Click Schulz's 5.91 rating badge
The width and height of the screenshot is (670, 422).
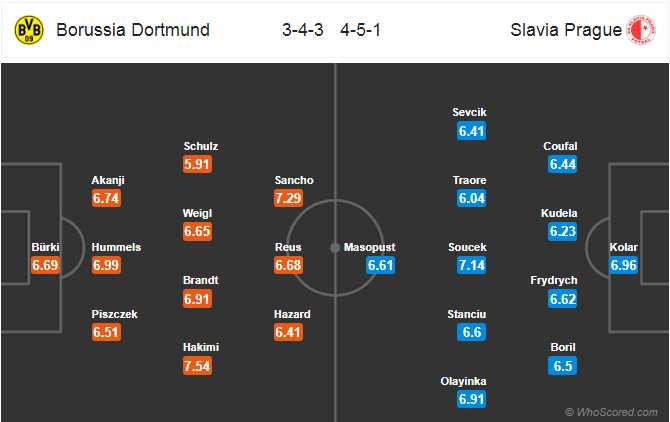[x=197, y=164]
